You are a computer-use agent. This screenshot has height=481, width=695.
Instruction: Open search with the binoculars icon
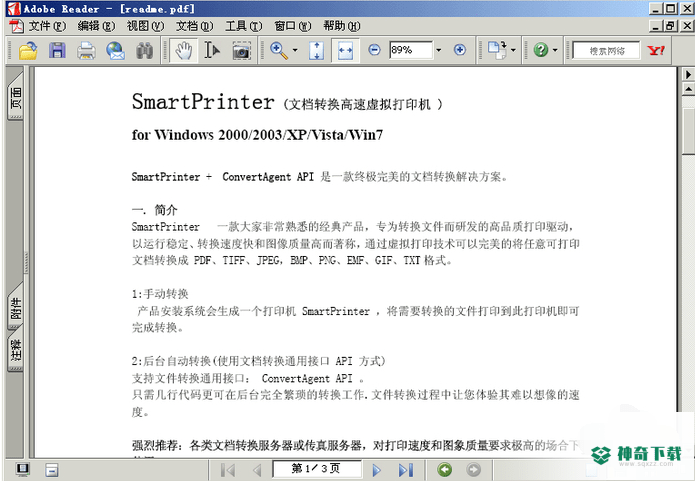click(144, 51)
